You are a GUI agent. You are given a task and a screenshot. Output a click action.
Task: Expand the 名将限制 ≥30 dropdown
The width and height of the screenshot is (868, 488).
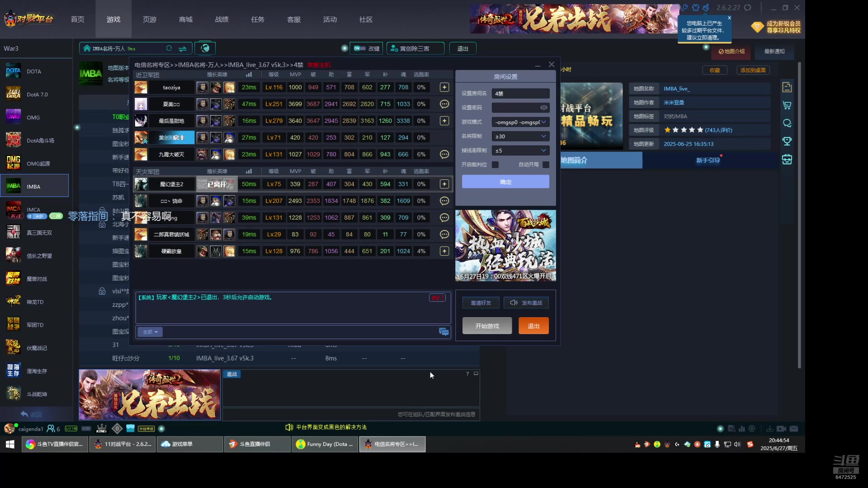pos(521,136)
